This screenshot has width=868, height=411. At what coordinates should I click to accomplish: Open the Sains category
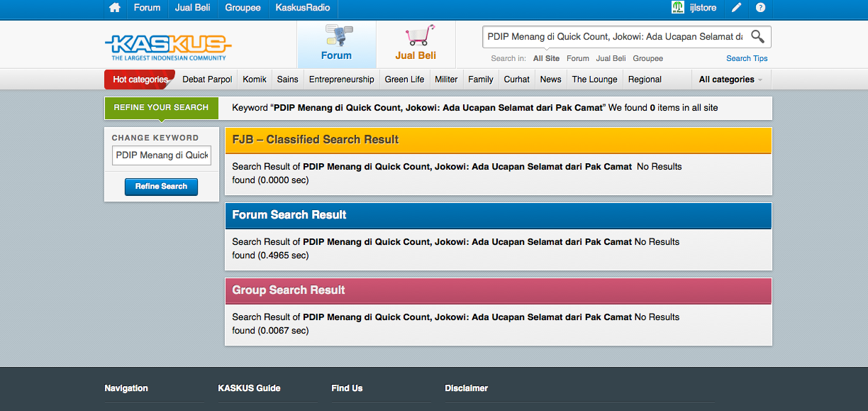coord(287,80)
